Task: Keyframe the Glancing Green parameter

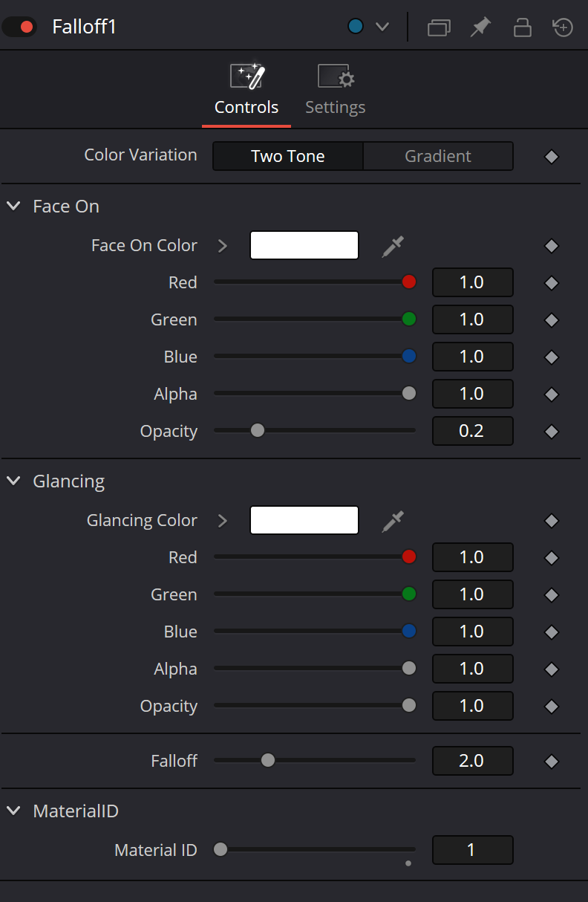Action: [551, 595]
